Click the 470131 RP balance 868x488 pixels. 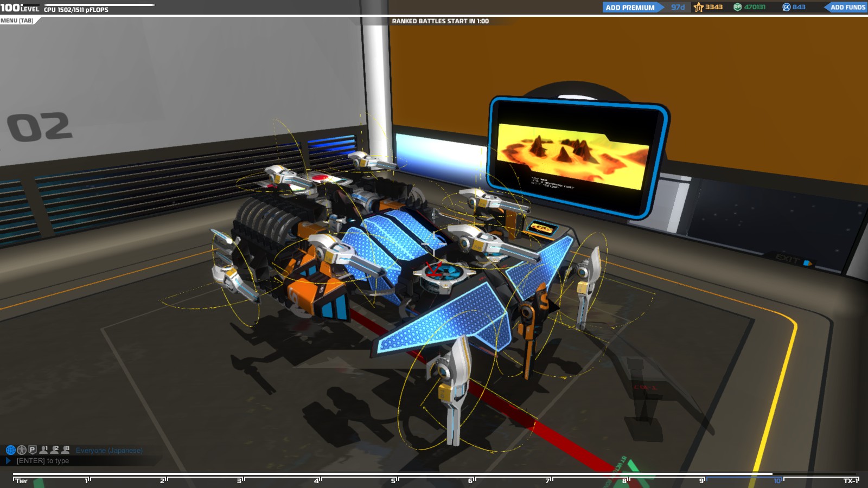755,7
